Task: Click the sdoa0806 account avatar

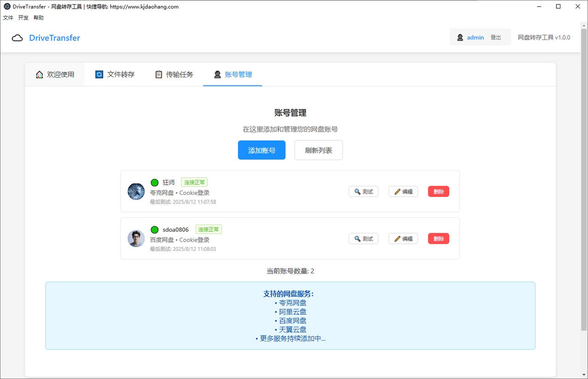Action: 136,238
